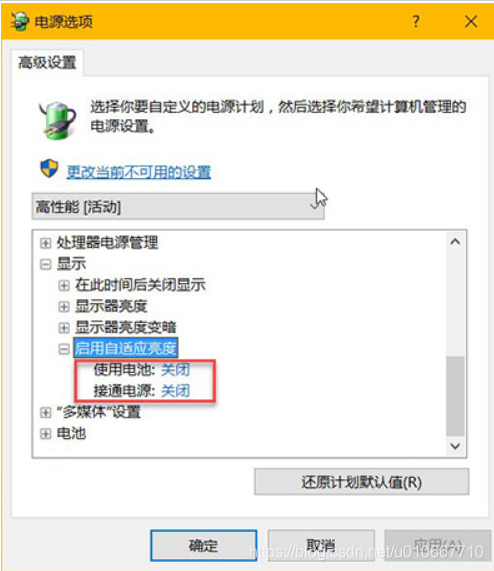Click the 还原计划默认值(R) button
The height and width of the screenshot is (571, 494).
coord(362,482)
